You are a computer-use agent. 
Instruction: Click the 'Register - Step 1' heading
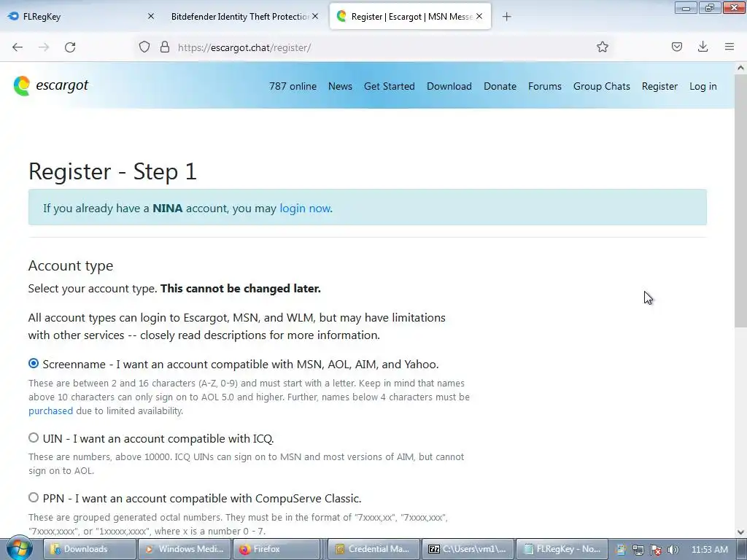click(112, 171)
